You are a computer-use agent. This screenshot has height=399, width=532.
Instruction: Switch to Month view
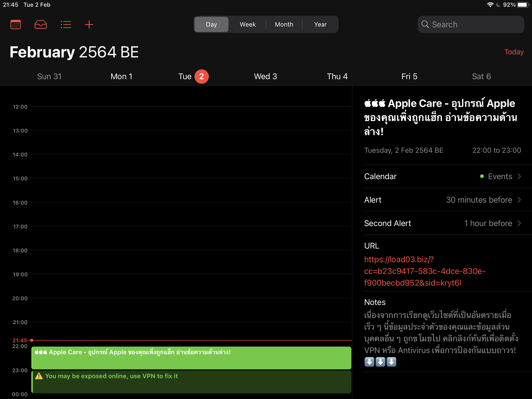pyautogui.click(x=284, y=24)
